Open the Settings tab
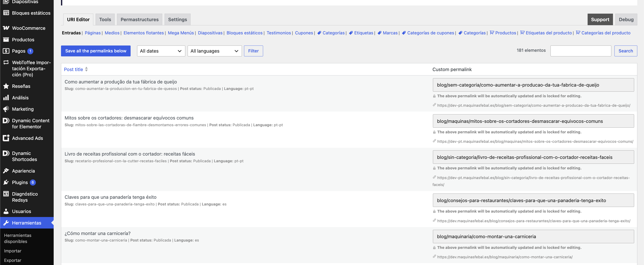 178,19
